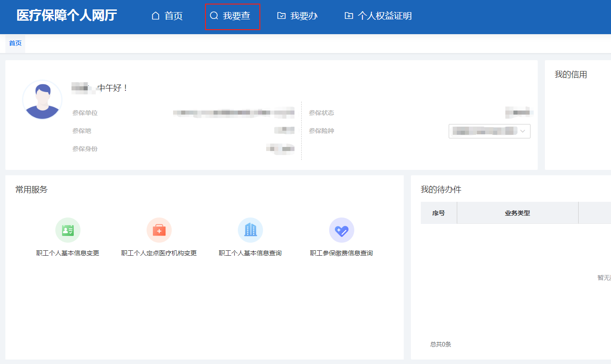Open 职工个人基本信息变更 service icon
Image resolution: width=611 pixels, height=364 pixels.
[x=67, y=230]
